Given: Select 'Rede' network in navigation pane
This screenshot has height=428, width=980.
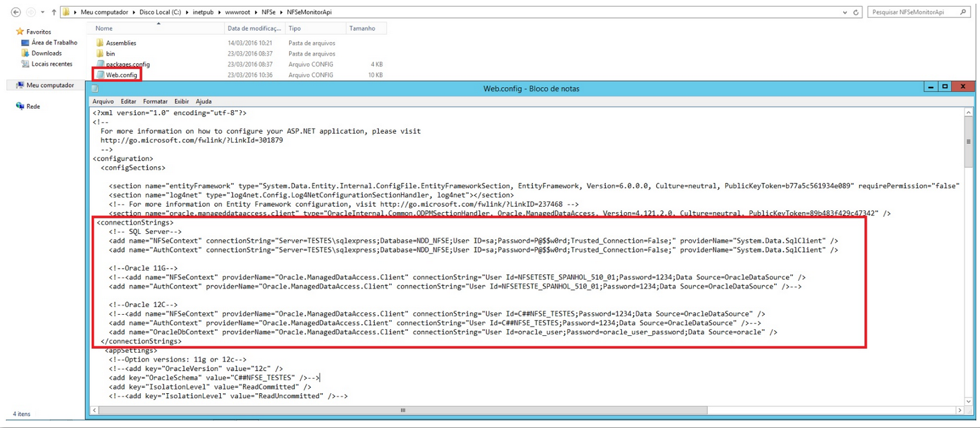Looking at the screenshot, I should tap(33, 106).
